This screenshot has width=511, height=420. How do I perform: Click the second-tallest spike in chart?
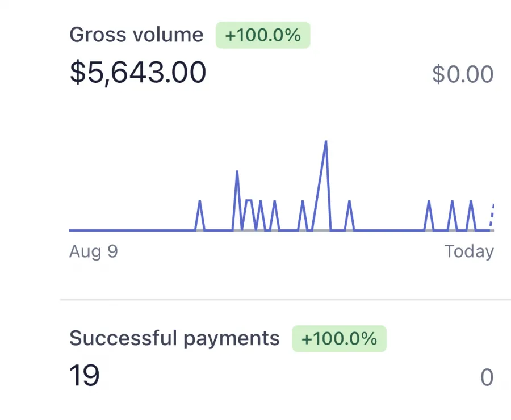pos(237,171)
